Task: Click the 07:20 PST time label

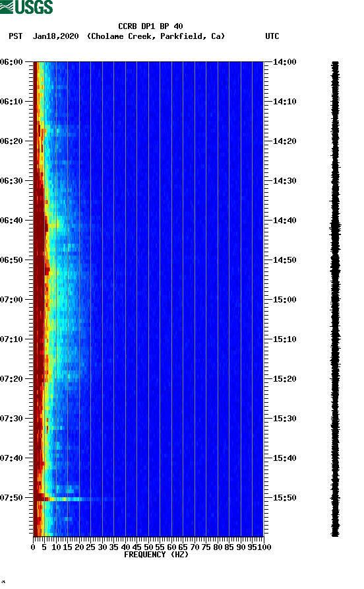Action: point(12,379)
